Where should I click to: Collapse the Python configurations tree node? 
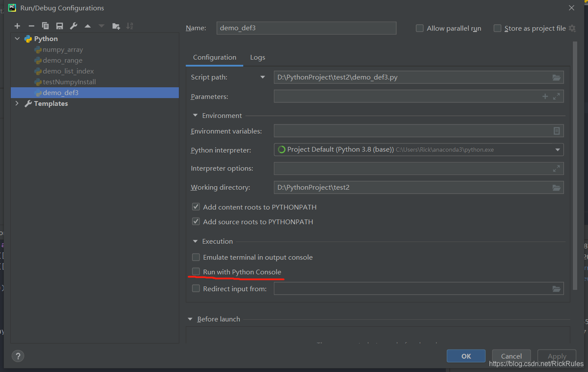coord(17,39)
